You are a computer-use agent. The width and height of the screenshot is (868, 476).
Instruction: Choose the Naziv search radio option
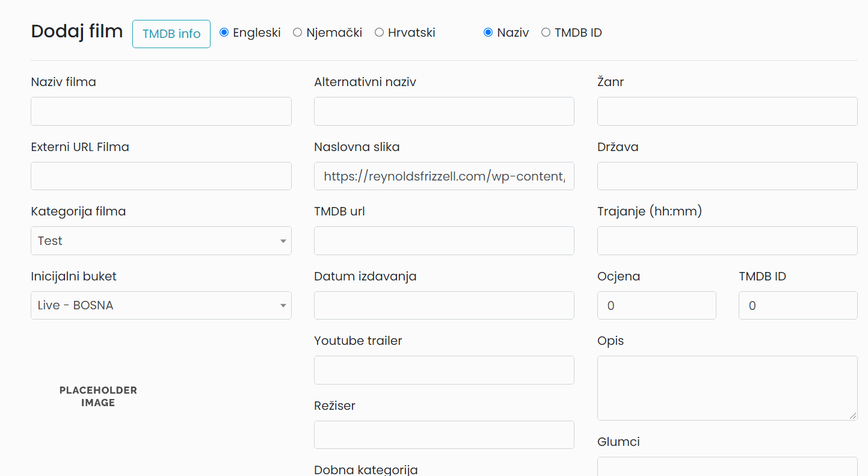coord(488,32)
